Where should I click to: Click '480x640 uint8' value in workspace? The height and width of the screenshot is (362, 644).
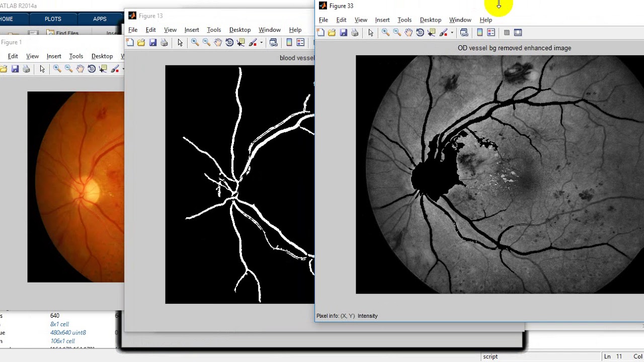point(68,332)
